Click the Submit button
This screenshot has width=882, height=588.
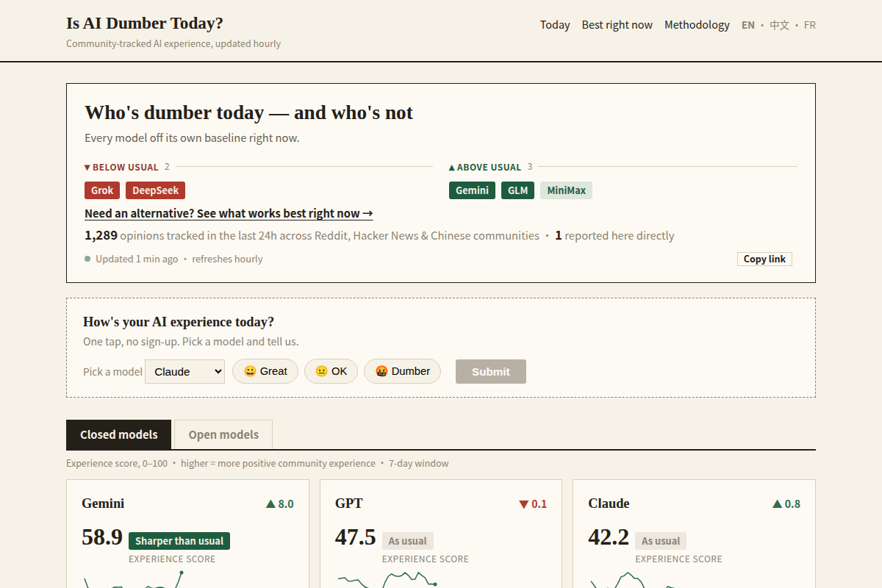(491, 371)
